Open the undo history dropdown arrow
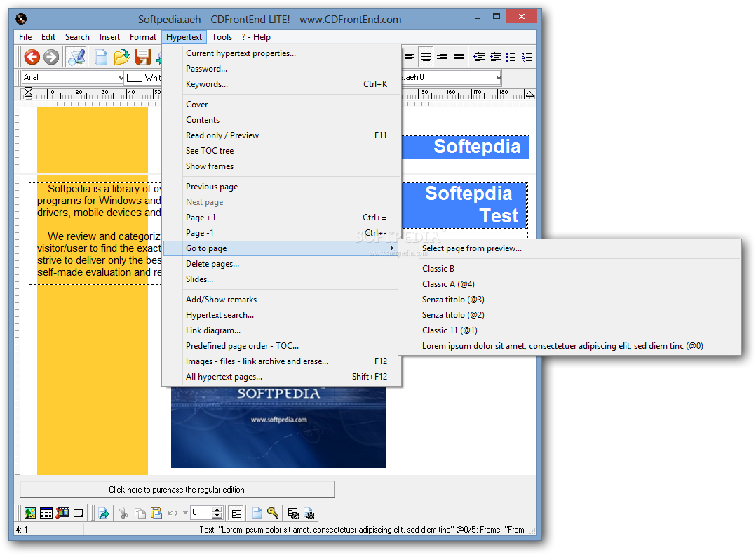Screen dimensions: 756x555 point(185,513)
